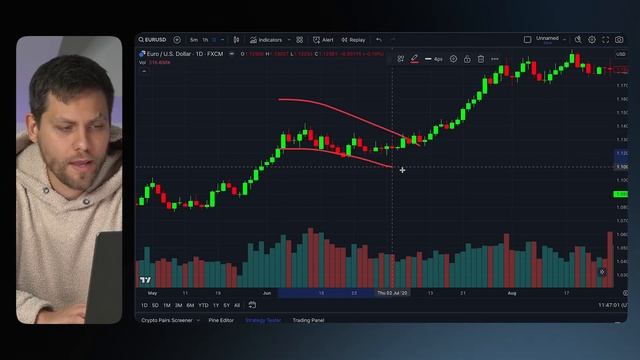Start bar Replay mode

(x=353, y=40)
